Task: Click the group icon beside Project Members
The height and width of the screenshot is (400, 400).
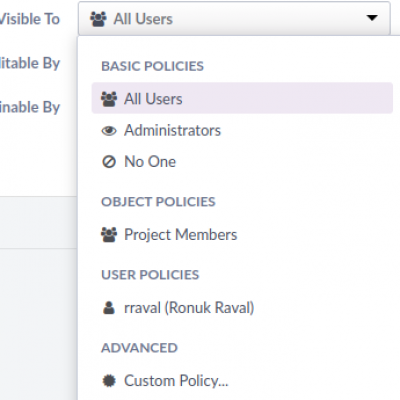Action: tap(109, 235)
